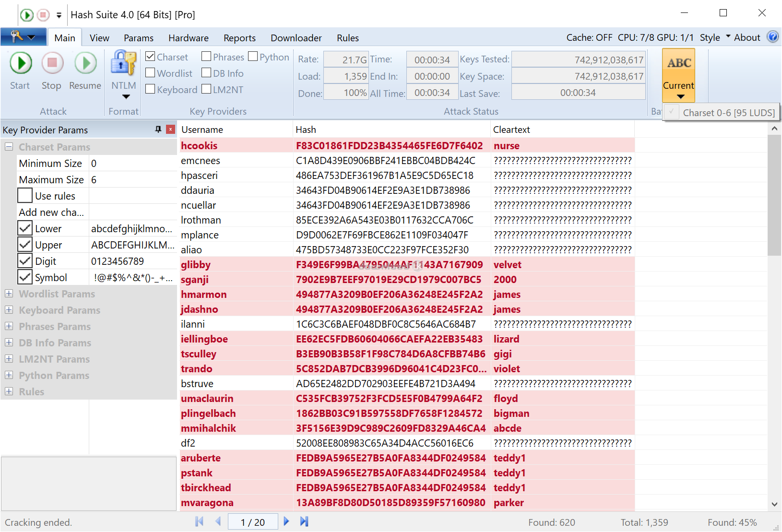782x532 pixels.
Task: Click the Resume attack icon
Action: click(85, 63)
